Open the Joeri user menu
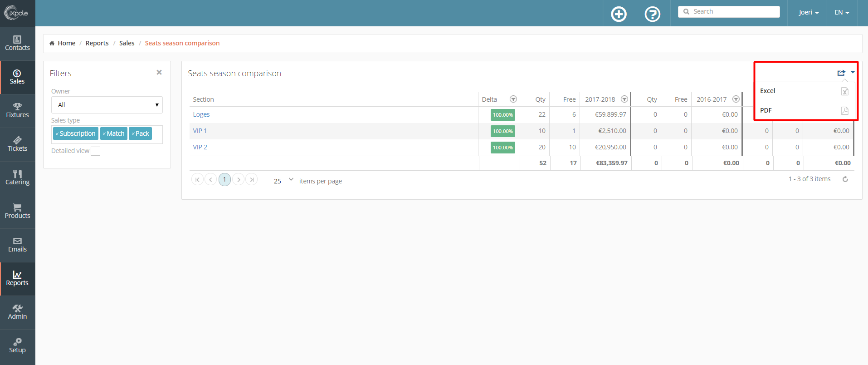Image resolution: width=868 pixels, height=365 pixels. [809, 13]
